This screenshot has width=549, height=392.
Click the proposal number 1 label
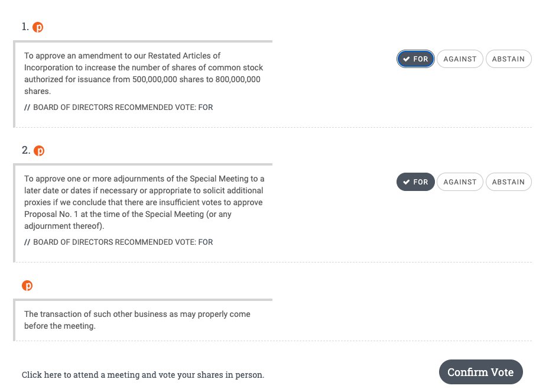(25, 27)
